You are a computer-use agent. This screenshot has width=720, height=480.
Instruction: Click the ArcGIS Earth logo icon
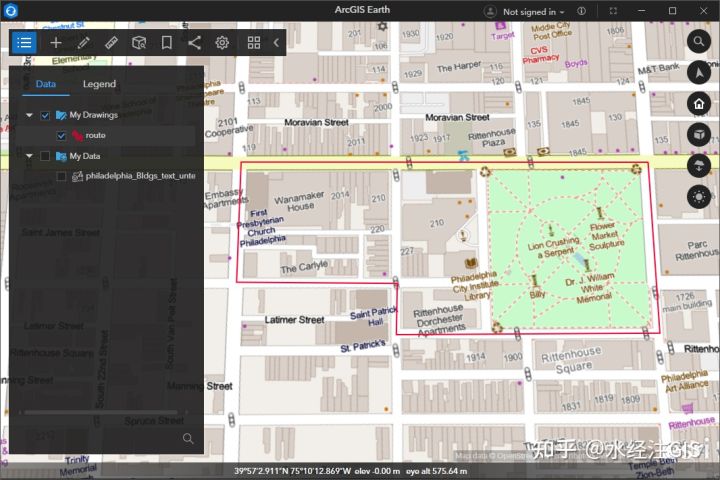[10, 10]
